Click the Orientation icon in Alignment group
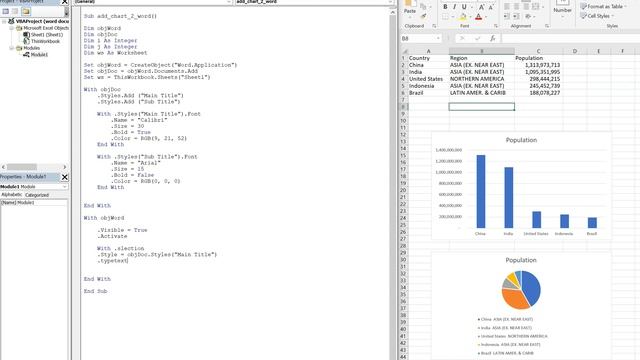640x360 pixels. pyautogui.click(x=528, y=16)
